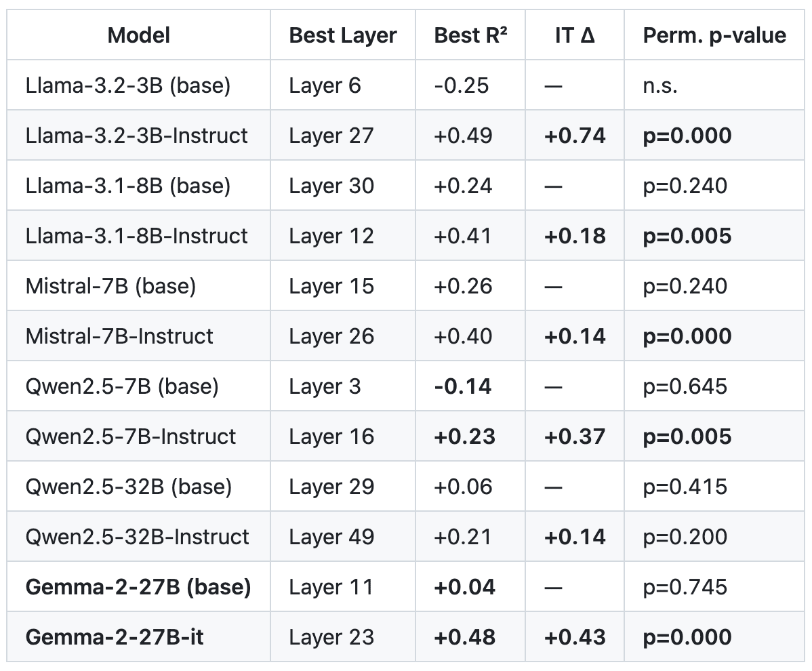Image resolution: width=812 pixels, height=671 pixels.
Task: Click the +0.48 Best R² value
Action: [x=464, y=637]
